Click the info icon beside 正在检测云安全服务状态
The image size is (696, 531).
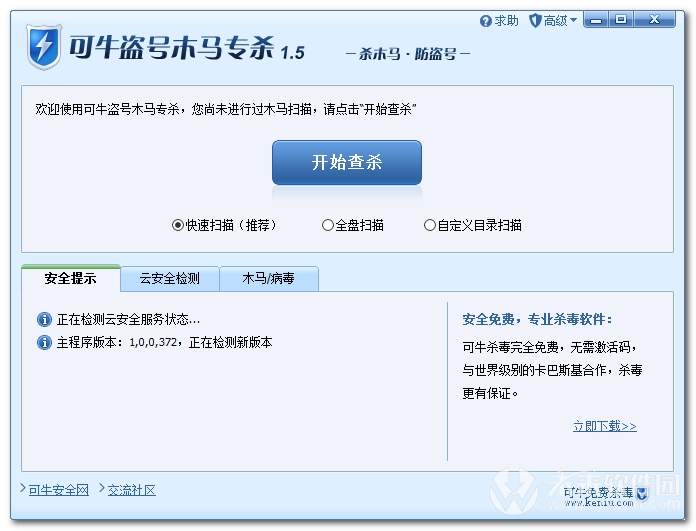click(44, 319)
